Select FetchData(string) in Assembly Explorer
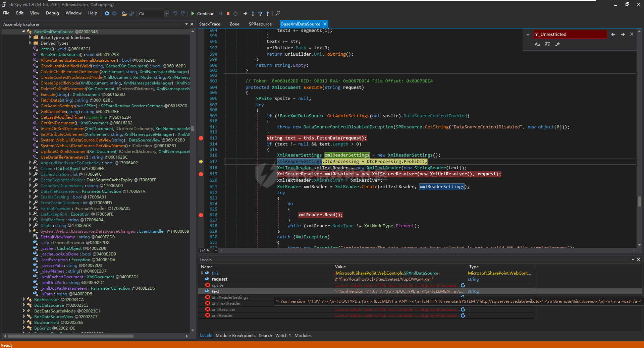This screenshot has height=348, width=644. 76,100
